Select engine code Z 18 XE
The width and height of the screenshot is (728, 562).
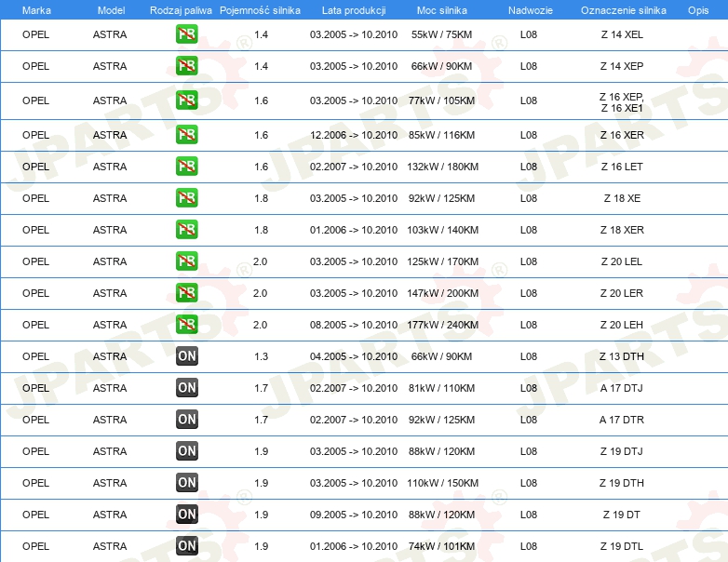622,197
